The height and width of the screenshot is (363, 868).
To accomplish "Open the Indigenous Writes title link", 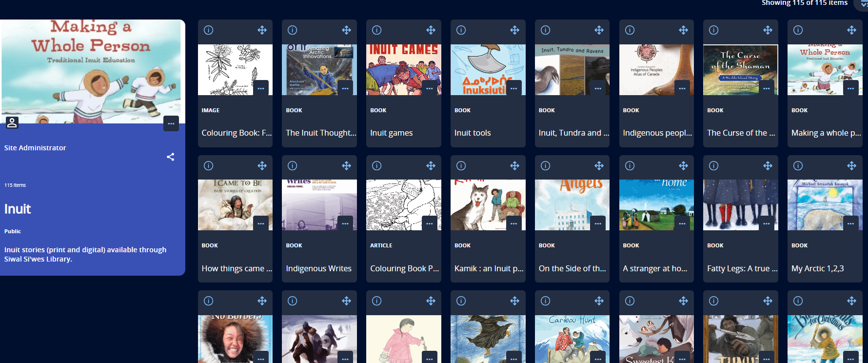I will (318, 268).
